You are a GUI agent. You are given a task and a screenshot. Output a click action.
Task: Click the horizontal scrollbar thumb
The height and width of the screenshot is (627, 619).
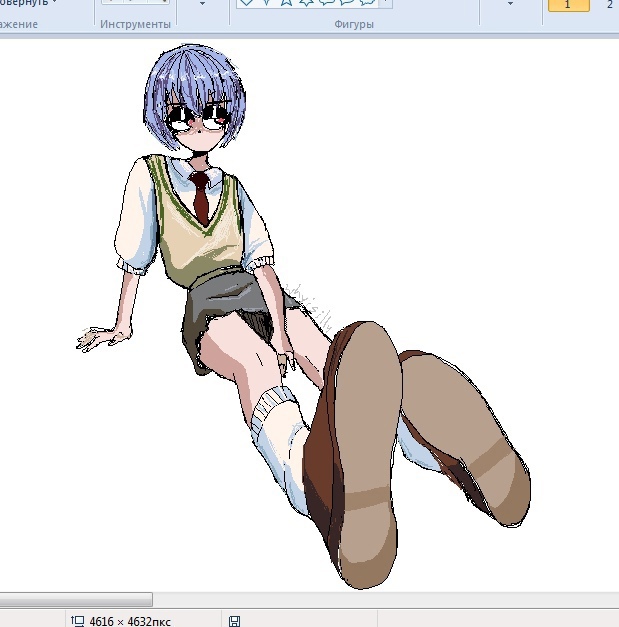click(76, 599)
